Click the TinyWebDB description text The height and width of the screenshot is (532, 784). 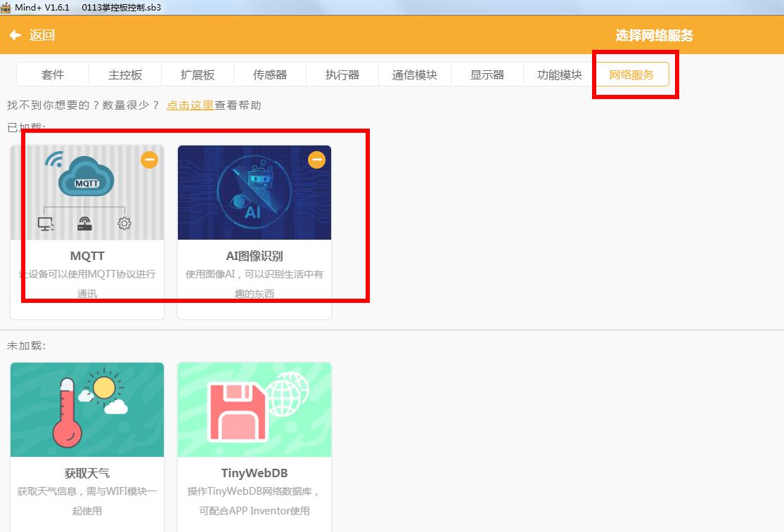(255, 501)
